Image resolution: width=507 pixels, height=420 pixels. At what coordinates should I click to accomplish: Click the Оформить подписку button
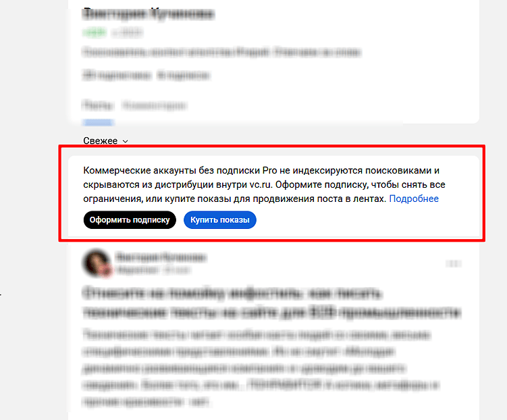pyautogui.click(x=130, y=220)
